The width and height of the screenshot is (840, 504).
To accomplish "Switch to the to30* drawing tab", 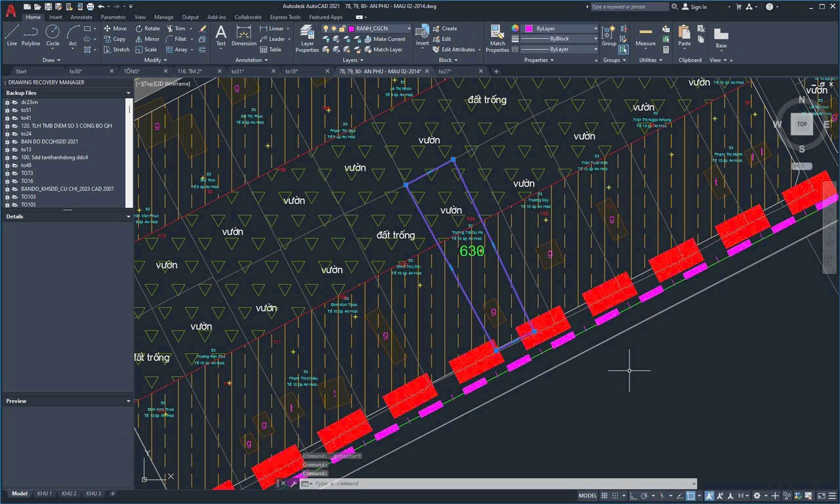I will point(76,71).
